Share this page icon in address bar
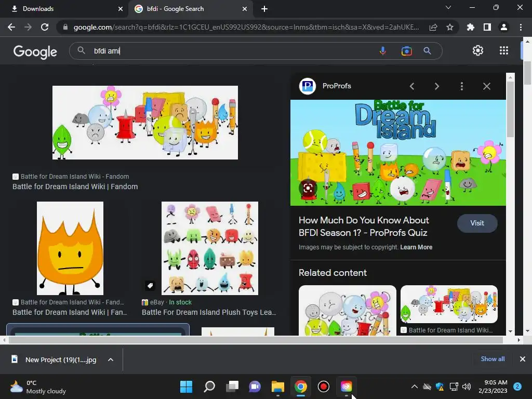Screen dimensions: 532x399 point(433,27)
